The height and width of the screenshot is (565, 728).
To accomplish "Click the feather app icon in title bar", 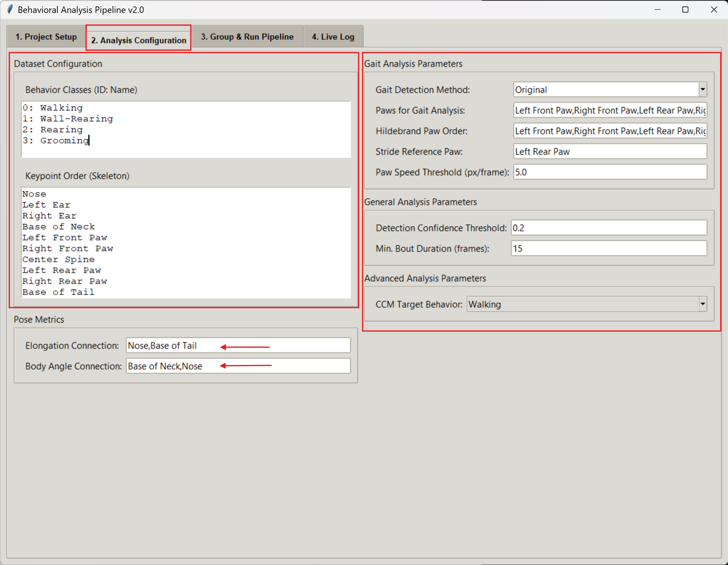I will (10, 9).
